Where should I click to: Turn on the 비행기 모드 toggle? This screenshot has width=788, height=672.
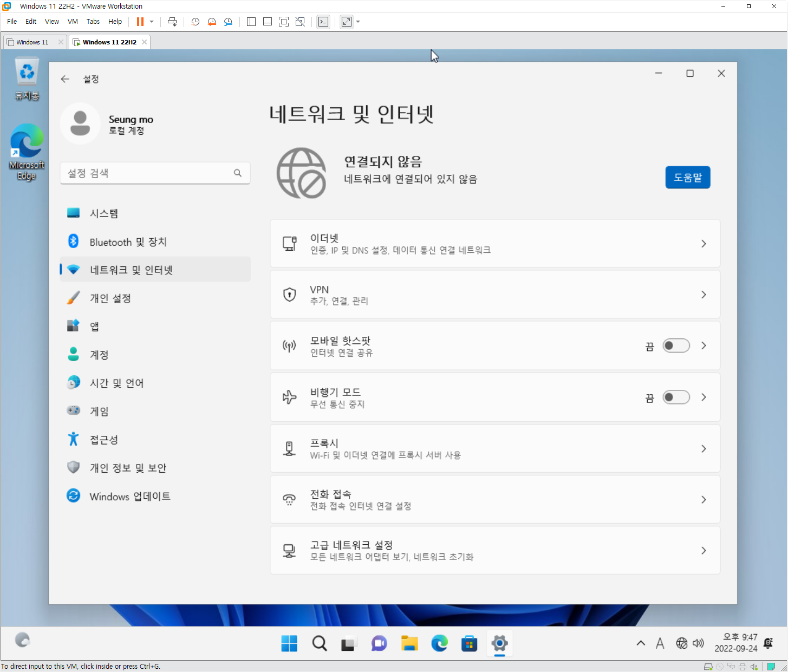676,397
